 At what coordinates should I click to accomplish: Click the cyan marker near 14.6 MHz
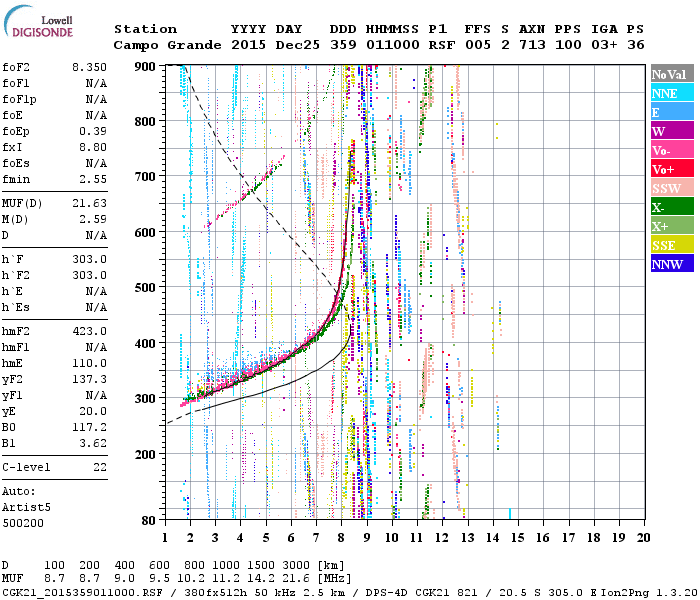[x=510, y=513]
